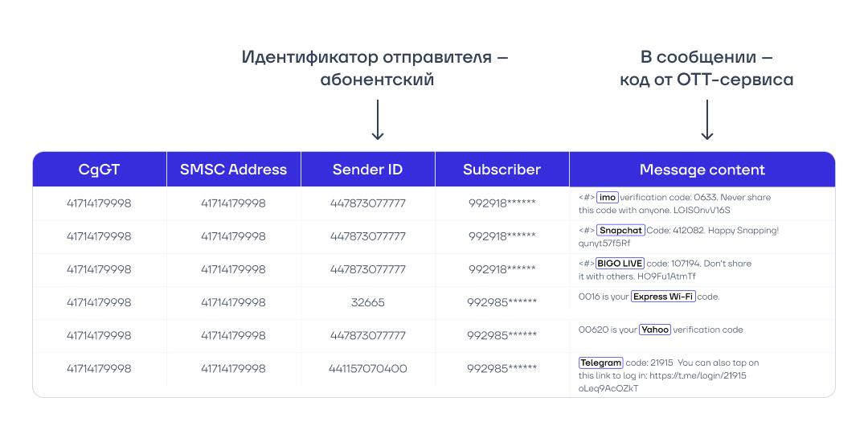
Task: Click the 'Идентификатор отправителя — абонентский' heading
Action: click(375, 68)
